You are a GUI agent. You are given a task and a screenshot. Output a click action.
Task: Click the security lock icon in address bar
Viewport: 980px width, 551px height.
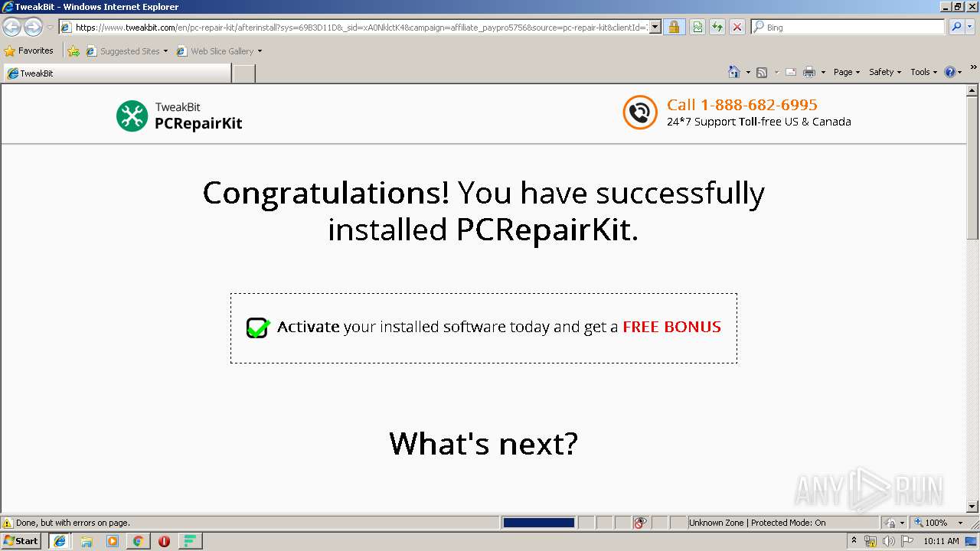pyautogui.click(x=674, y=28)
